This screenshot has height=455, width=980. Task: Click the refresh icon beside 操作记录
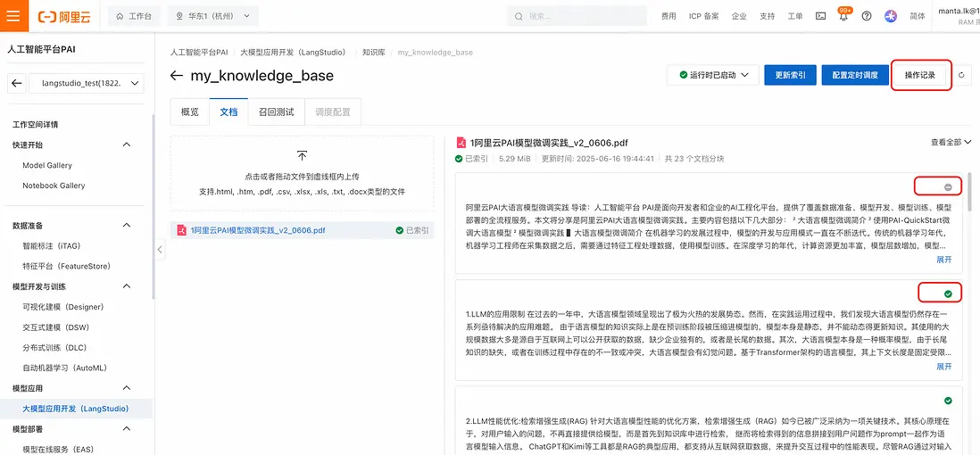tap(962, 76)
